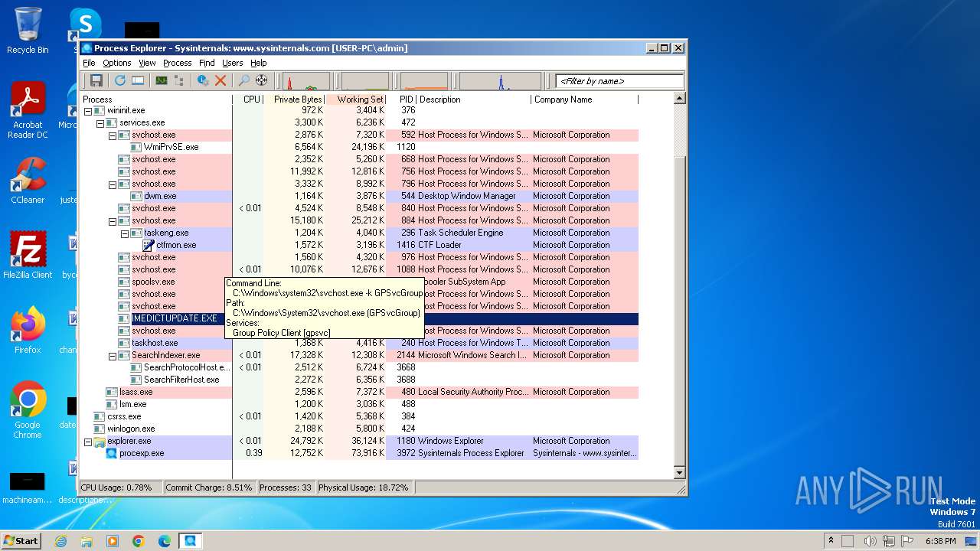Collapse svchost.exe PID 796 node

[x=112, y=184]
